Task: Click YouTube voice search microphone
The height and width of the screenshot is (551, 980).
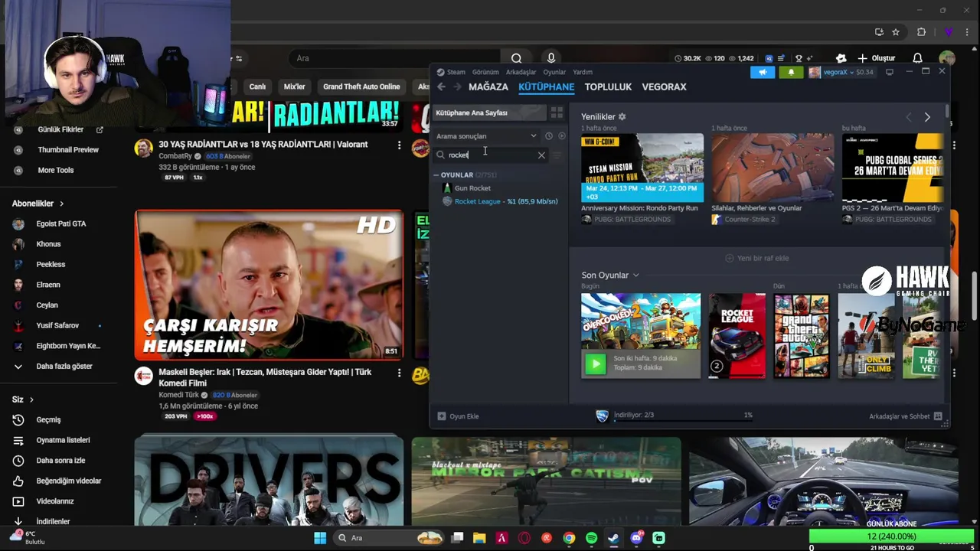Action: point(550,58)
